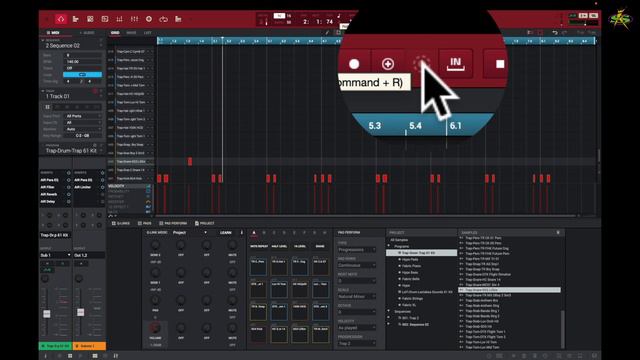Select 'All Samples' in the project list
Viewport: 640px width, 360px height.
[x=399, y=240]
